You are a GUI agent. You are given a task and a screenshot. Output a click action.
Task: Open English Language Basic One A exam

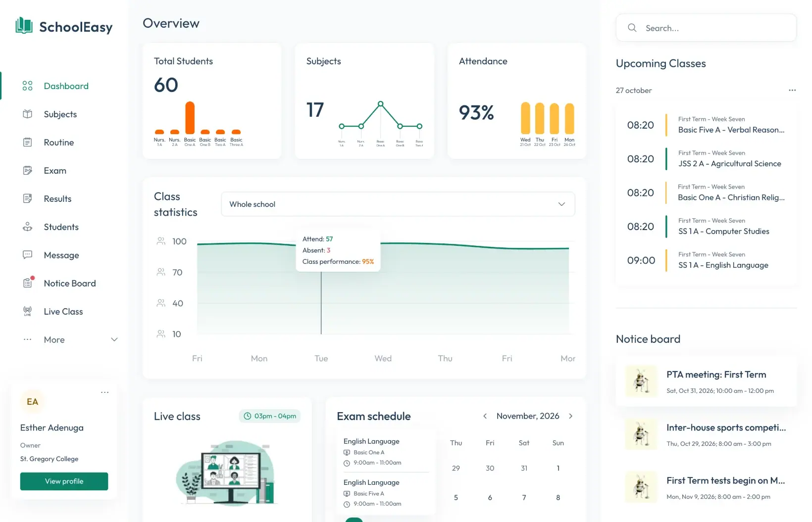point(385,452)
